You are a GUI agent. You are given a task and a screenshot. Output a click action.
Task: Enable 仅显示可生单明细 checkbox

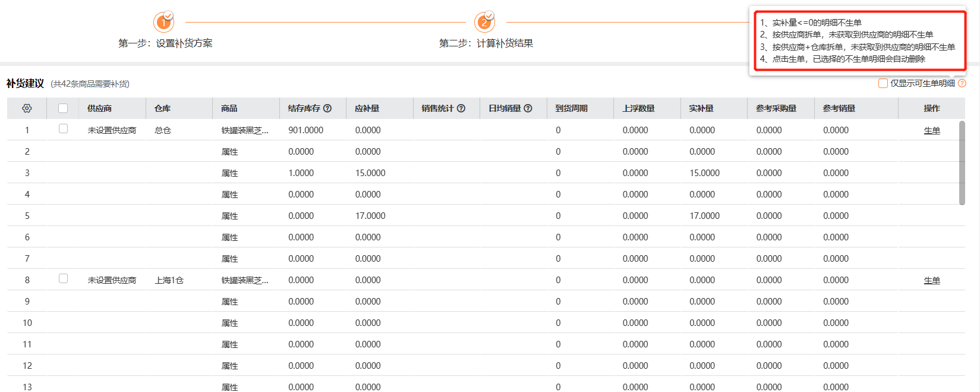(883, 83)
